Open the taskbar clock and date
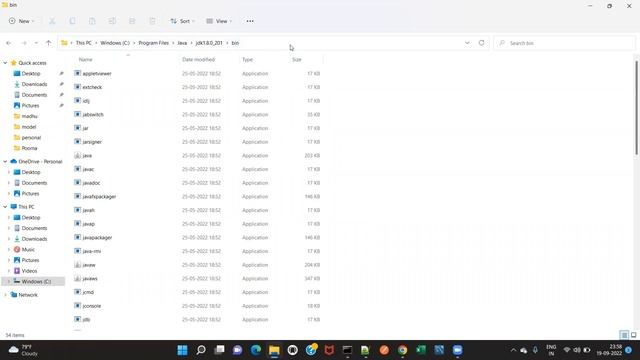Viewport: 640px width, 360px height. (x=609, y=350)
